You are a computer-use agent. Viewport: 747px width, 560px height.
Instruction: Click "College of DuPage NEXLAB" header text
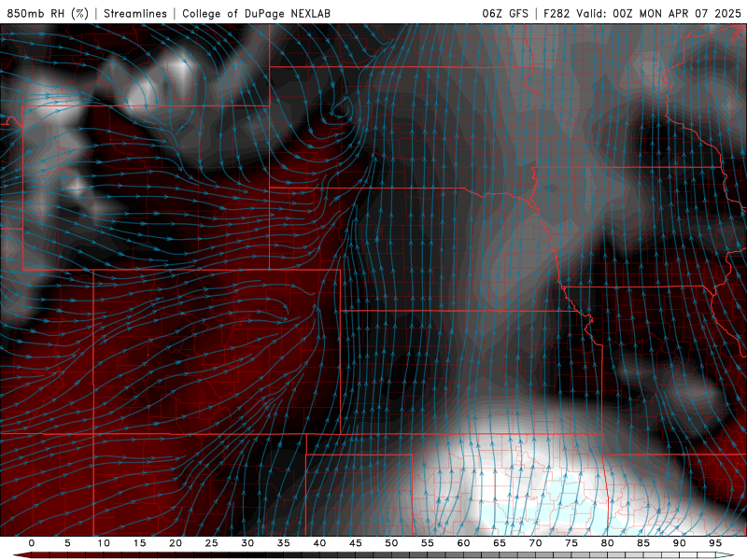point(256,13)
